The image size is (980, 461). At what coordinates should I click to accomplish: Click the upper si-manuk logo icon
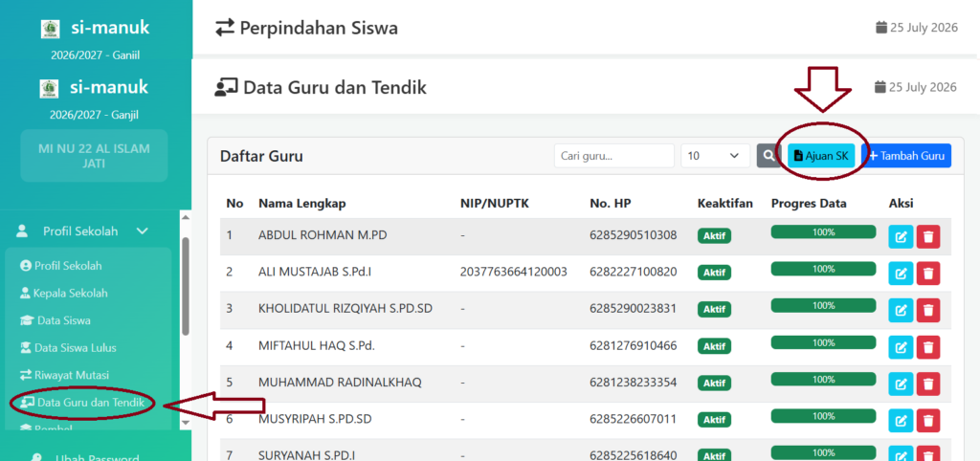click(x=50, y=29)
